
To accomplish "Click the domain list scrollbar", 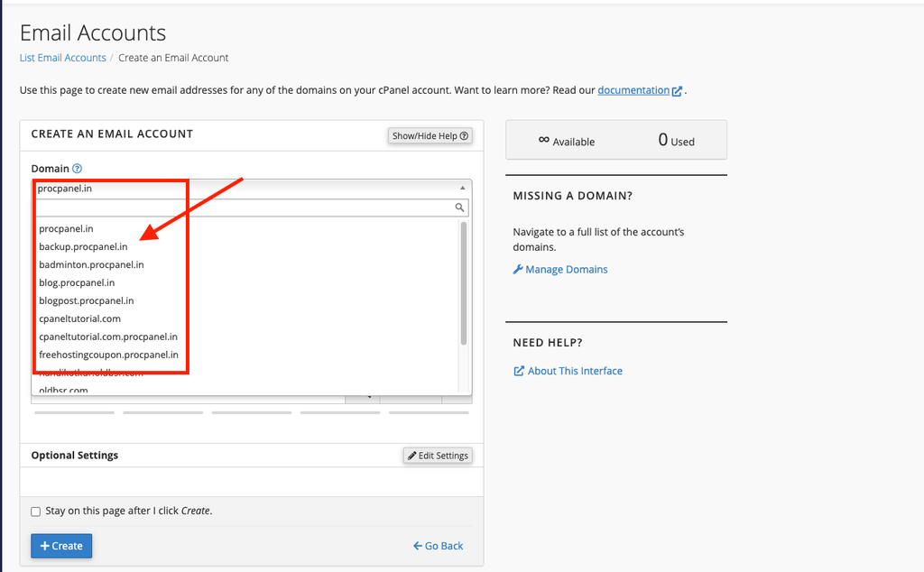I will tap(464, 283).
